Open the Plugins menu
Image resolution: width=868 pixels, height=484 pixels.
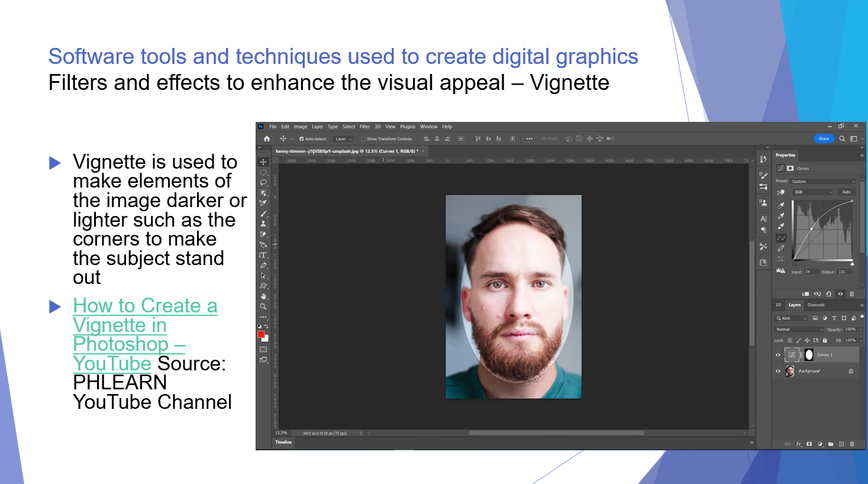pyautogui.click(x=408, y=127)
